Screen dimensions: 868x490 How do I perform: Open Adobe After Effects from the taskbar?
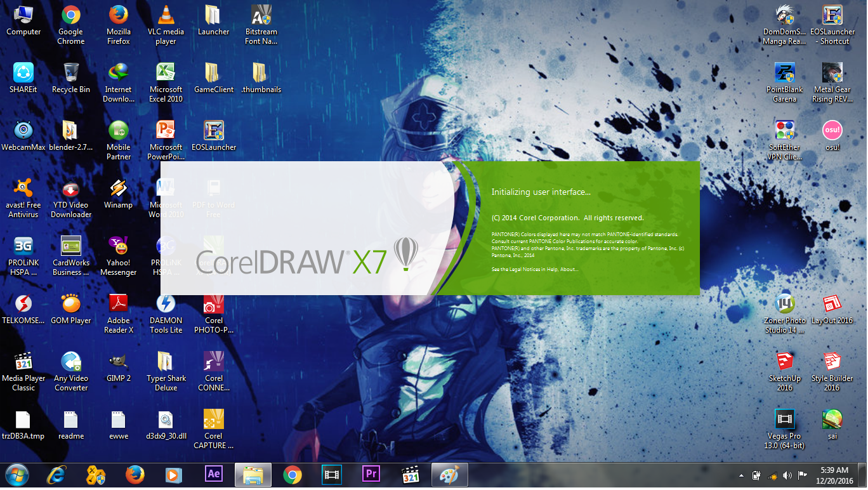click(x=214, y=475)
